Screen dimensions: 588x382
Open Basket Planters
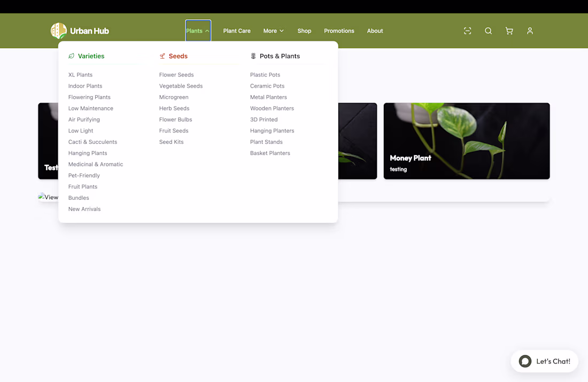270,153
